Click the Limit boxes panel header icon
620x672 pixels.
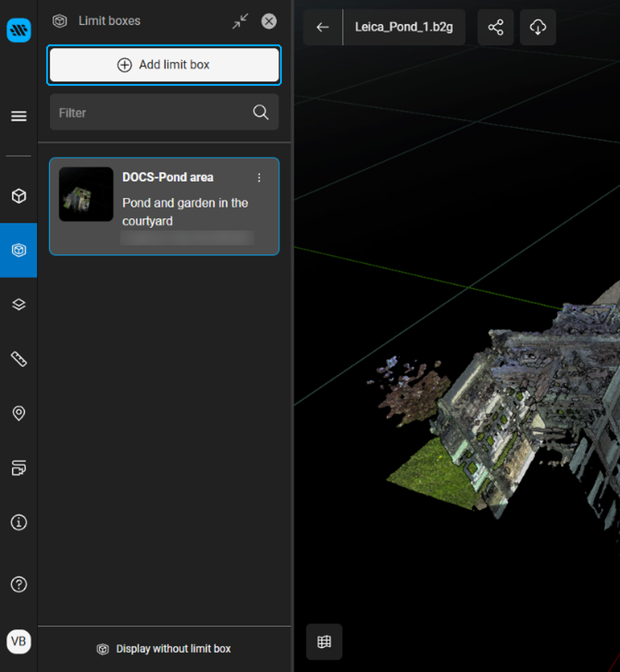click(59, 21)
